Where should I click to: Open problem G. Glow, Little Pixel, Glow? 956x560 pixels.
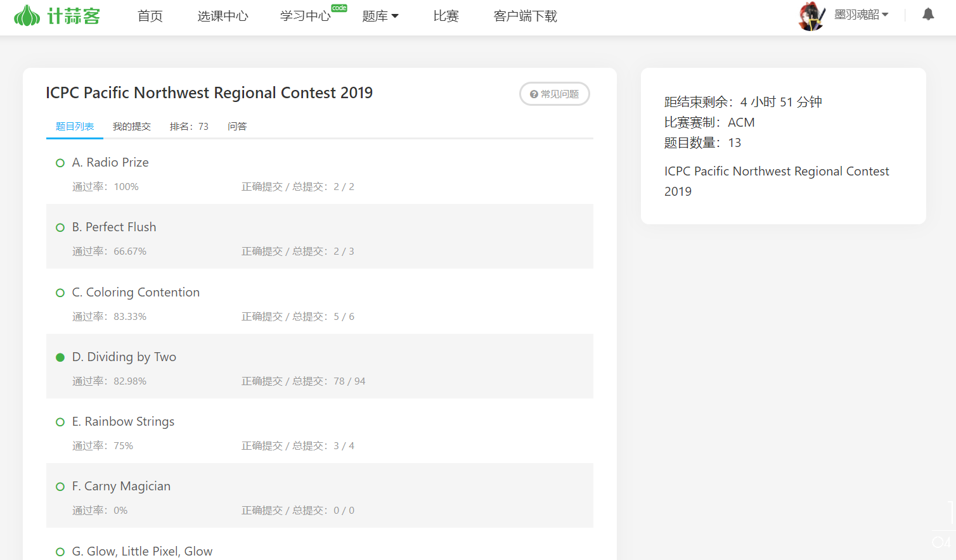tap(142, 551)
